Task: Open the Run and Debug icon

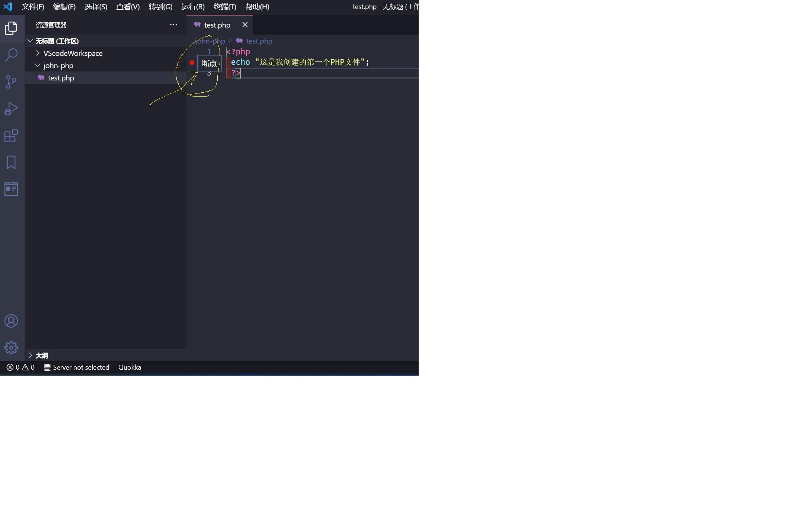Action: click(x=11, y=108)
